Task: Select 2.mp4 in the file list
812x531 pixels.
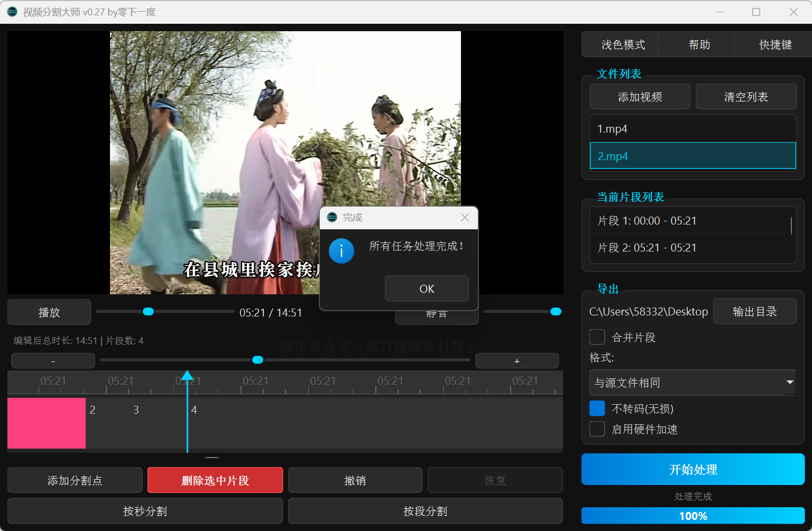Action: pyautogui.click(x=693, y=156)
